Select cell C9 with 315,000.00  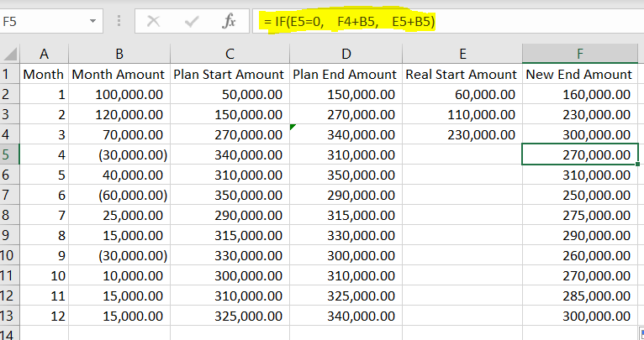[x=230, y=235]
